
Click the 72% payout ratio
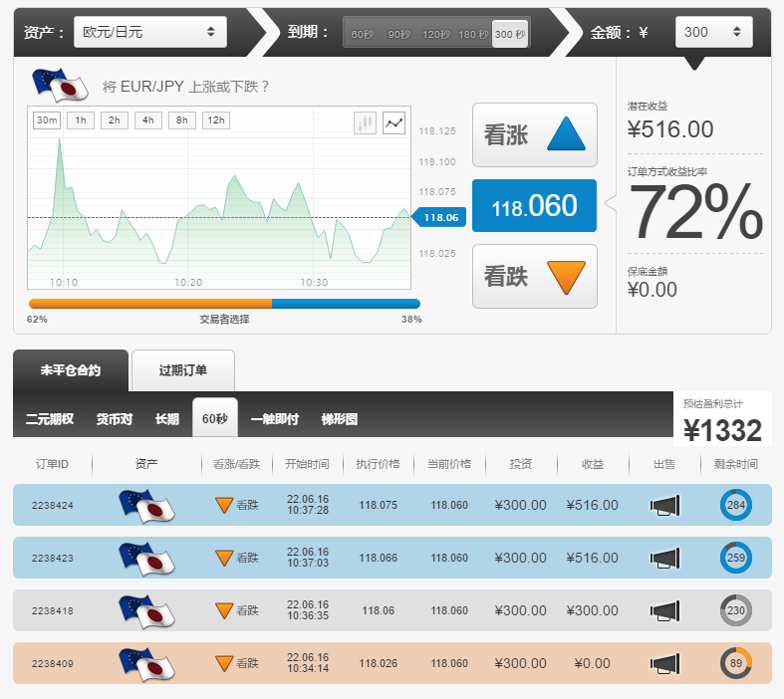point(695,212)
